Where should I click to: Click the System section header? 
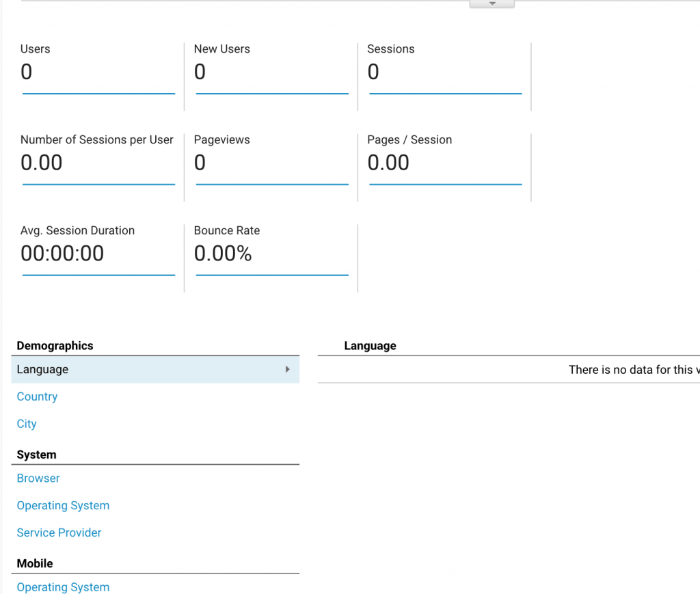pyautogui.click(x=36, y=455)
